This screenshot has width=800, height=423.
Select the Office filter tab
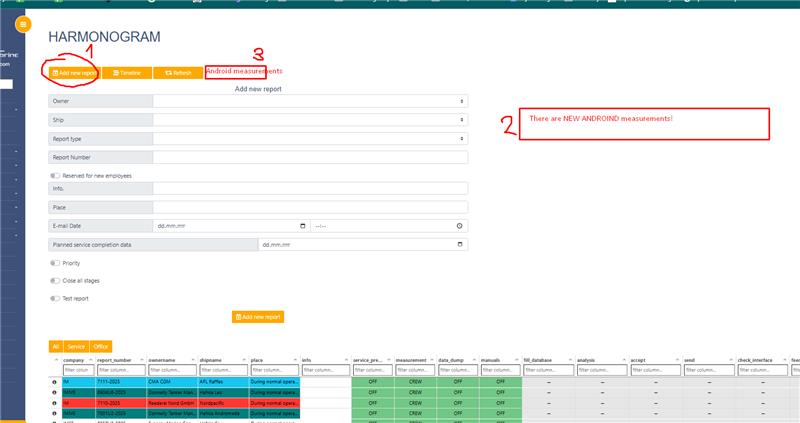101,346
